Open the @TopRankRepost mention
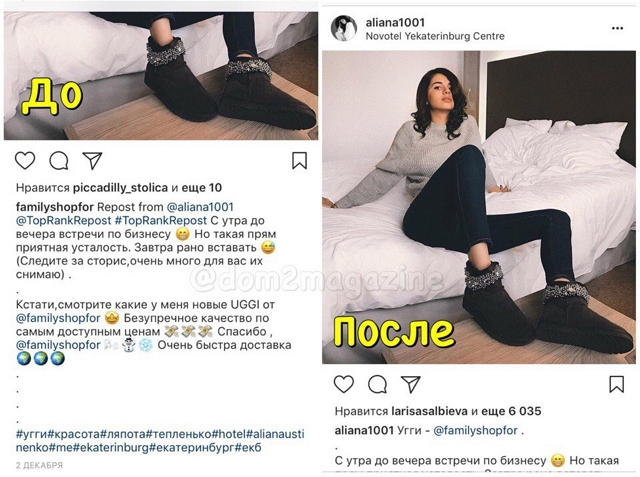Viewport: 640px width, 477px height. (x=63, y=220)
